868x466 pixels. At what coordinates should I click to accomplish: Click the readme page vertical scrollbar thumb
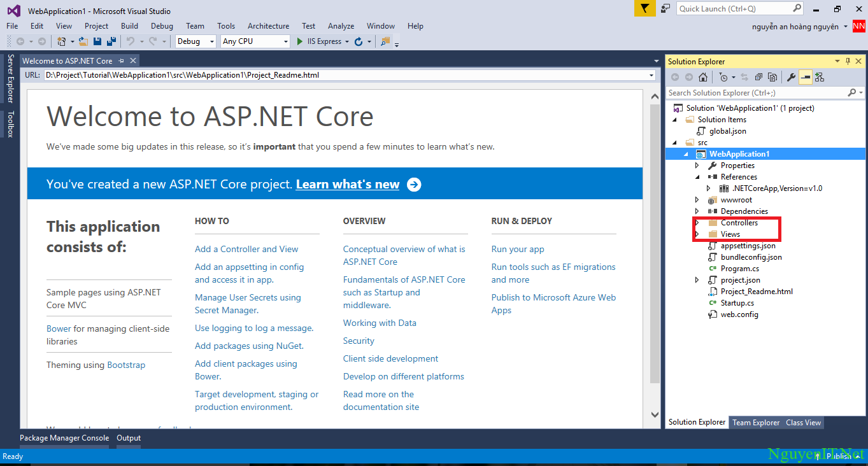[655, 244]
